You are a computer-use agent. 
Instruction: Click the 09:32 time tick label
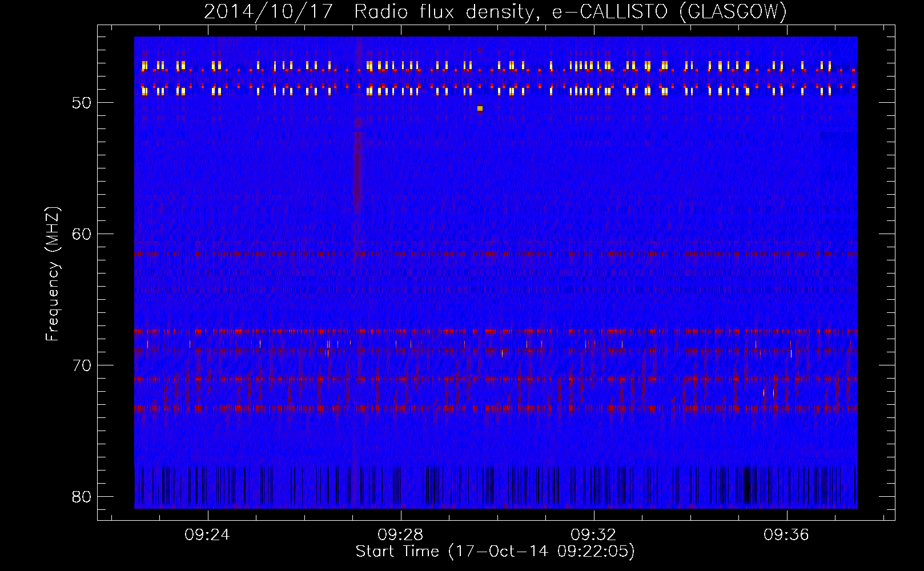coord(593,535)
